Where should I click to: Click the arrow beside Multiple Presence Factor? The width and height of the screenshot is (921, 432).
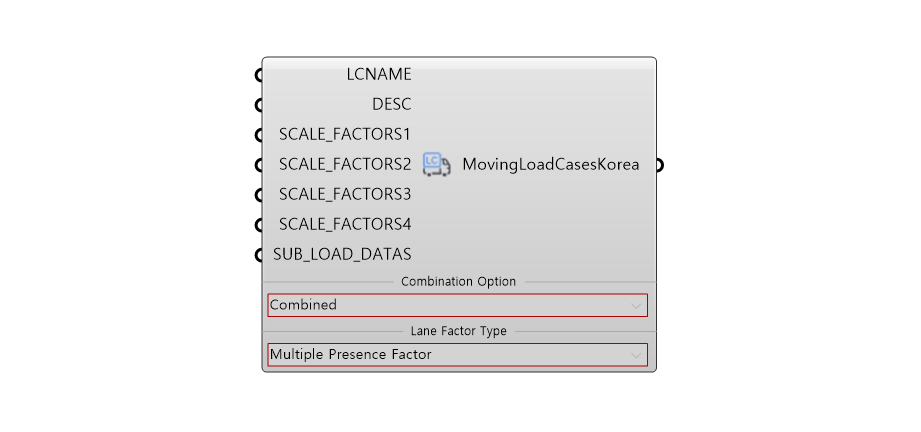click(x=636, y=355)
